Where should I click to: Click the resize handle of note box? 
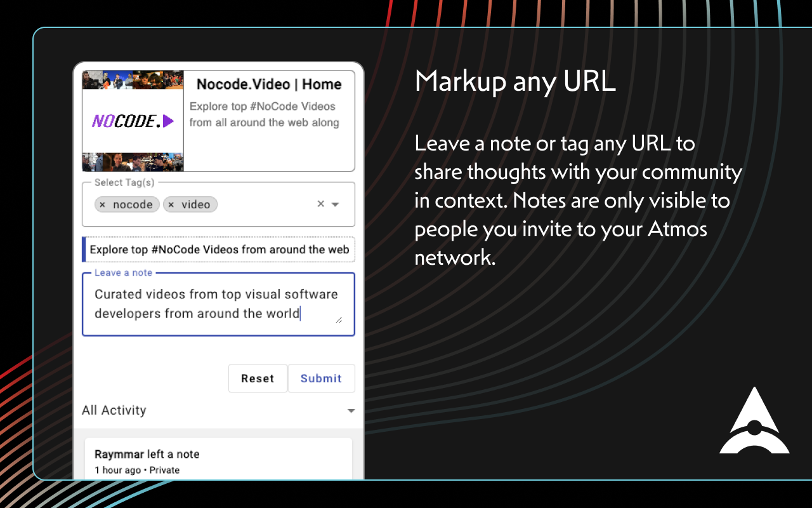click(339, 319)
